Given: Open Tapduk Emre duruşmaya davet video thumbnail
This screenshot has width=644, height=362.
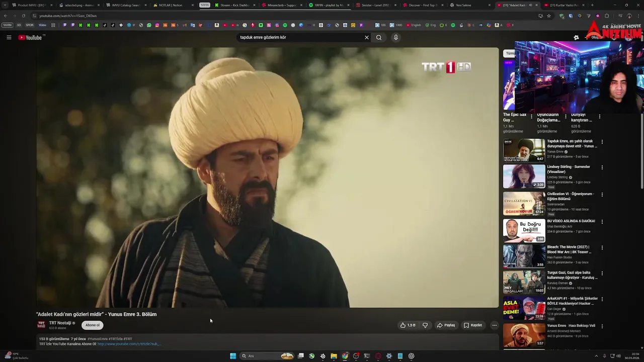Looking at the screenshot, I should 524,150.
